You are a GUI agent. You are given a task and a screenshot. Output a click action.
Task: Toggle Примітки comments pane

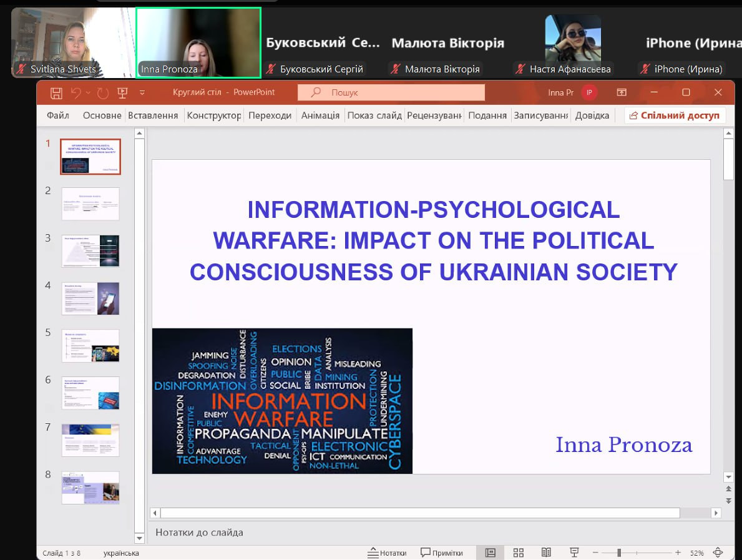[442, 553]
